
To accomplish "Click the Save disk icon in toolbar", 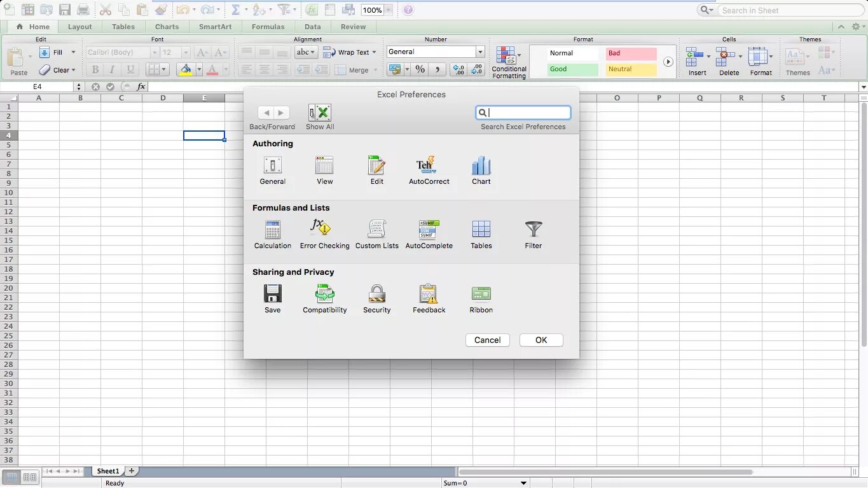I will [64, 10].
